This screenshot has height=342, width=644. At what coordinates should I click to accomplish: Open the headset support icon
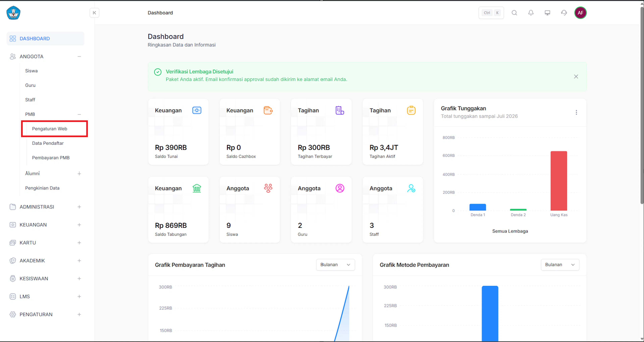coord(564,13)
